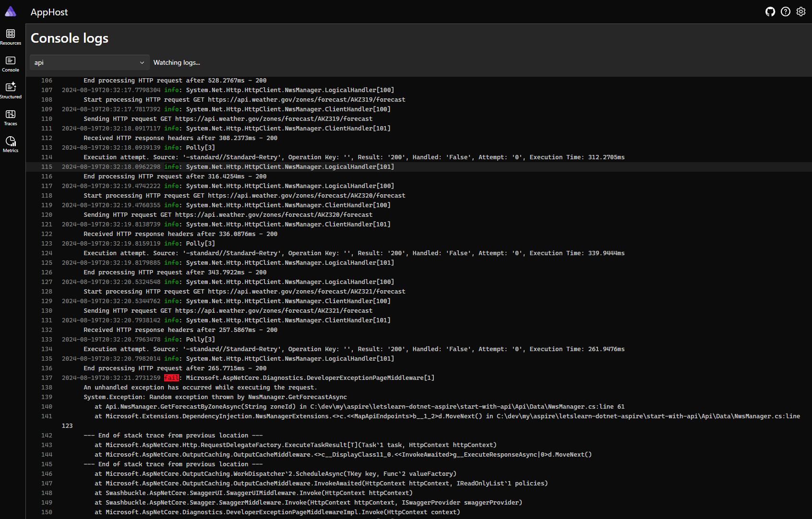
Task: Click the AKZ319 forecast URL on line 110
Action: pos(274,119)
